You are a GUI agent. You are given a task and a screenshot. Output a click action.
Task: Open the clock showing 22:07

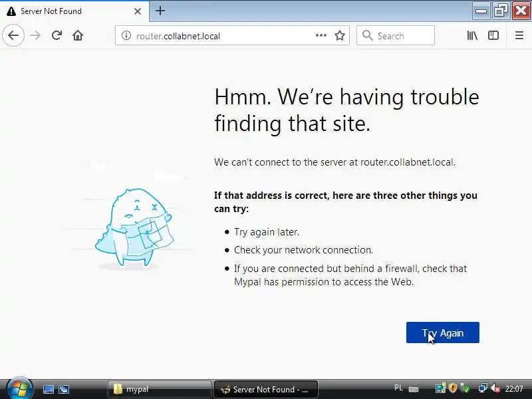coord(513,388)
